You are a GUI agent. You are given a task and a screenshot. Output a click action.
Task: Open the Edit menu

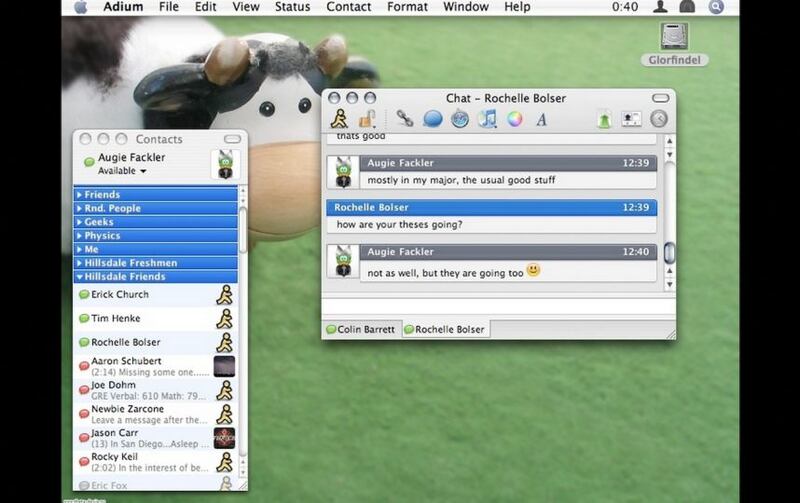pos(206,7)
